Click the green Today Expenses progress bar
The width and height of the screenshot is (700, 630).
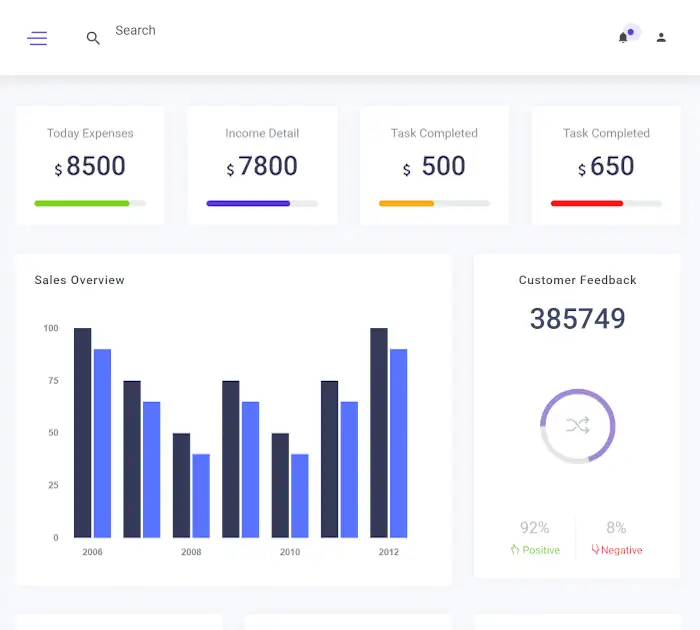(90, 204)
